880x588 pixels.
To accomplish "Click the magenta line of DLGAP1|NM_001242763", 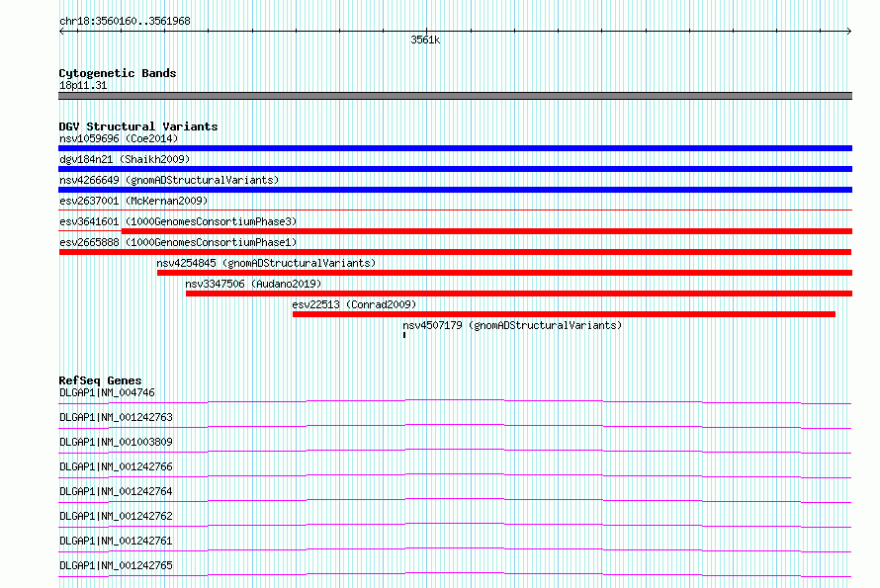I will 455,426.
